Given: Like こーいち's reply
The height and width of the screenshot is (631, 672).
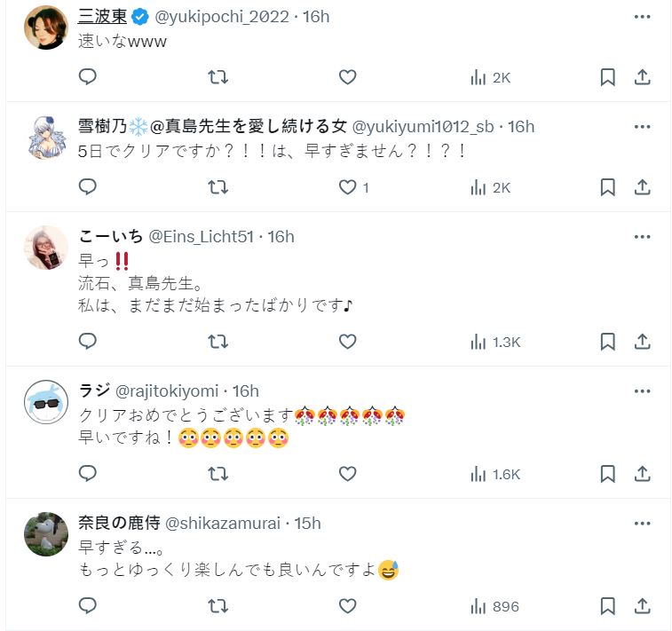Looking at the screenshot, I should click(x=348, y=342).
